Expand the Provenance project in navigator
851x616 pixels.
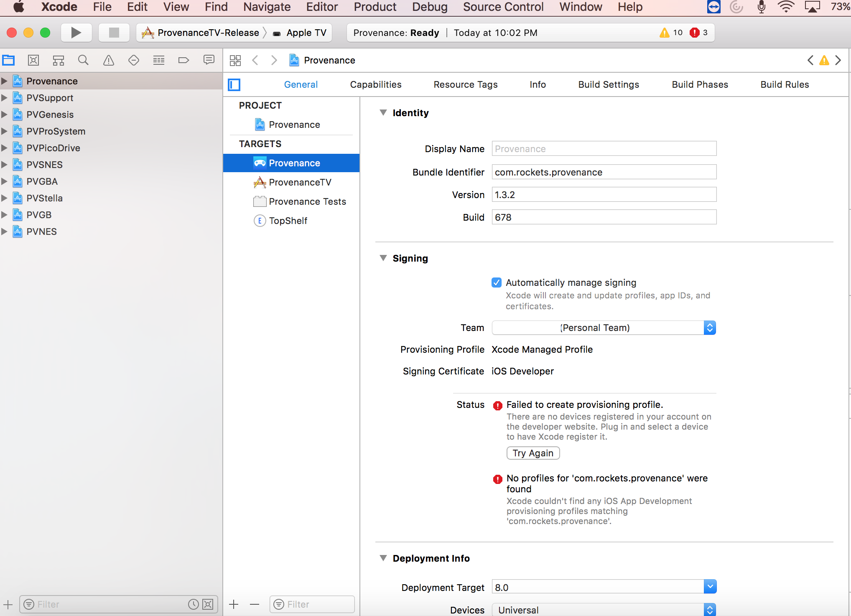(x=4, y=81)
